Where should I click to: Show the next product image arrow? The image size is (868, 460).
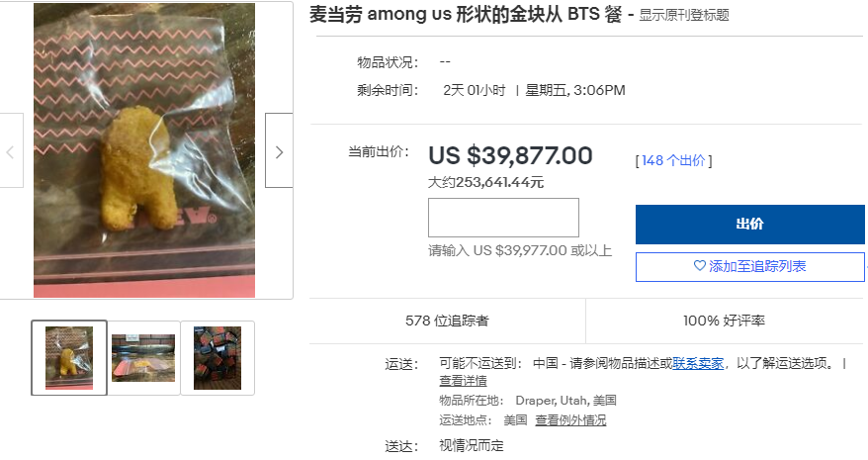click(x=279, y=150)
